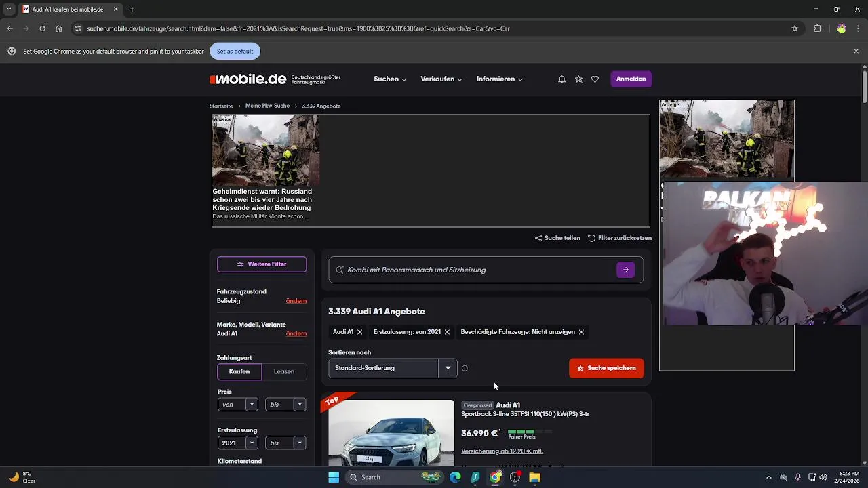Open the Windows Start menu
The height and width of the screenshot is (488, 868).
pos(334,477)
